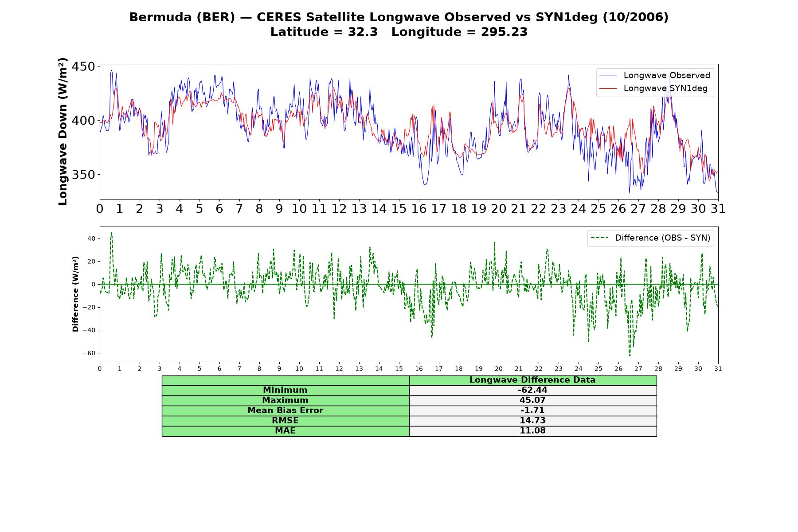
Task: Click the Longwave Difference Data table header
Action: (x=532, y=380)
